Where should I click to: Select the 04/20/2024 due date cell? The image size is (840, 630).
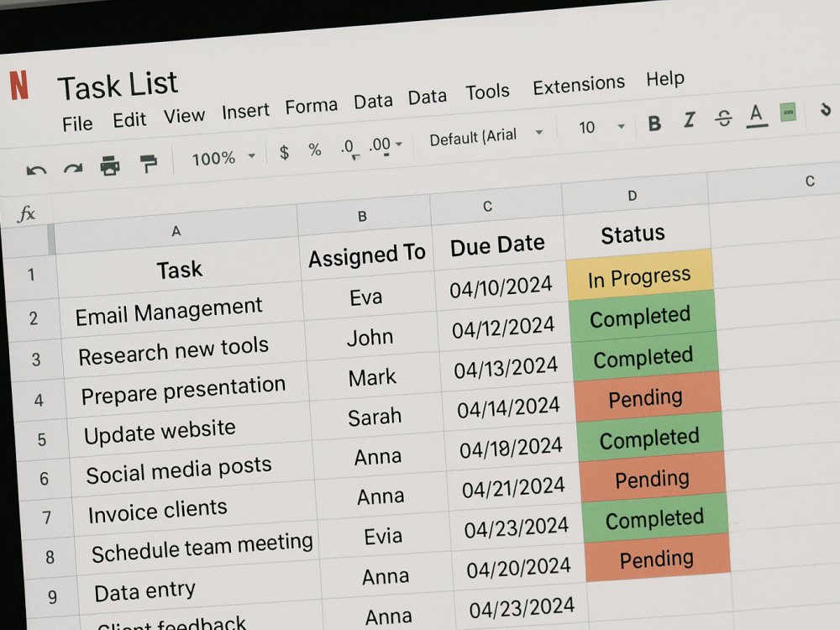518,569
